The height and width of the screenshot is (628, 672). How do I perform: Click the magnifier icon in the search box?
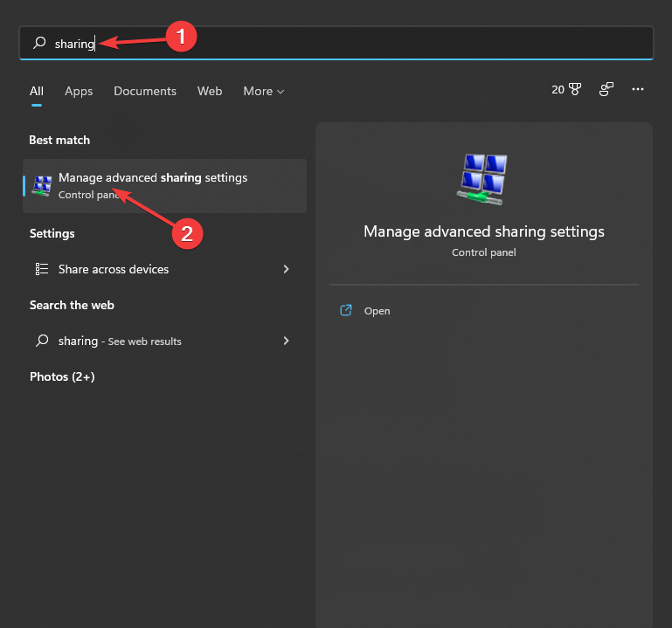coord(39,43)
